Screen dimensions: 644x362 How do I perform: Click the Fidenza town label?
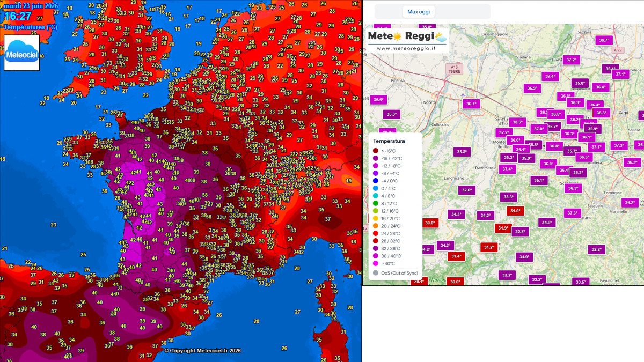click(398, 80)
